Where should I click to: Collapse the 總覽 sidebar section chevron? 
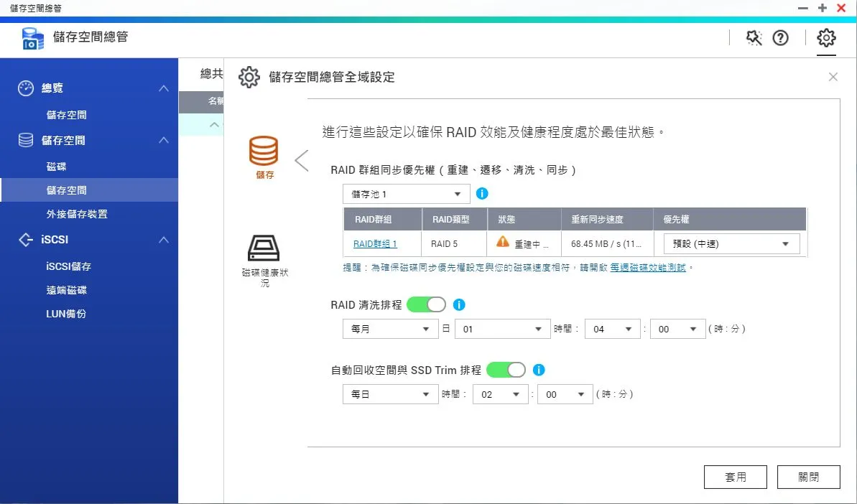pyautogui.click(x=163, y=88)
